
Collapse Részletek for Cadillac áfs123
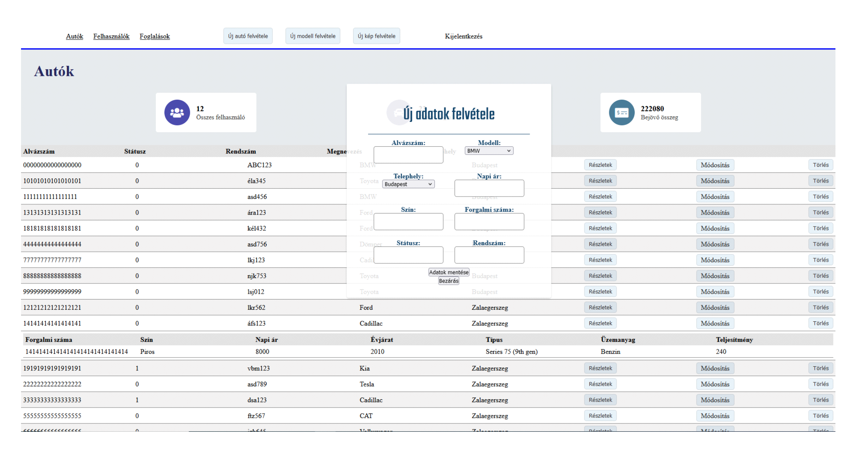click(x=600, y=323)
